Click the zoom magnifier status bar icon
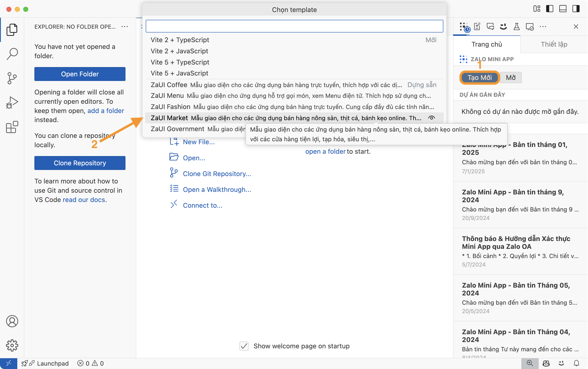 pos(530,363)
